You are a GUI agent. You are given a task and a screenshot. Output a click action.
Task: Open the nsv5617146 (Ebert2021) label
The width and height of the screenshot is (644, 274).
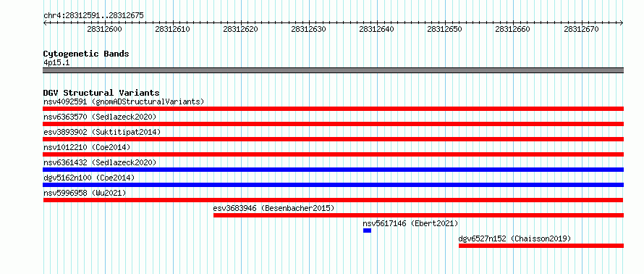410,223
